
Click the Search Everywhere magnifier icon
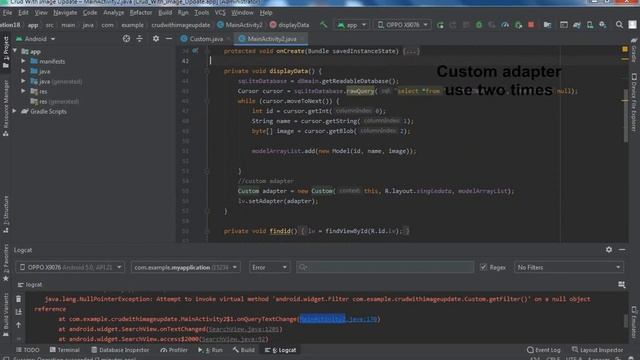619,25
